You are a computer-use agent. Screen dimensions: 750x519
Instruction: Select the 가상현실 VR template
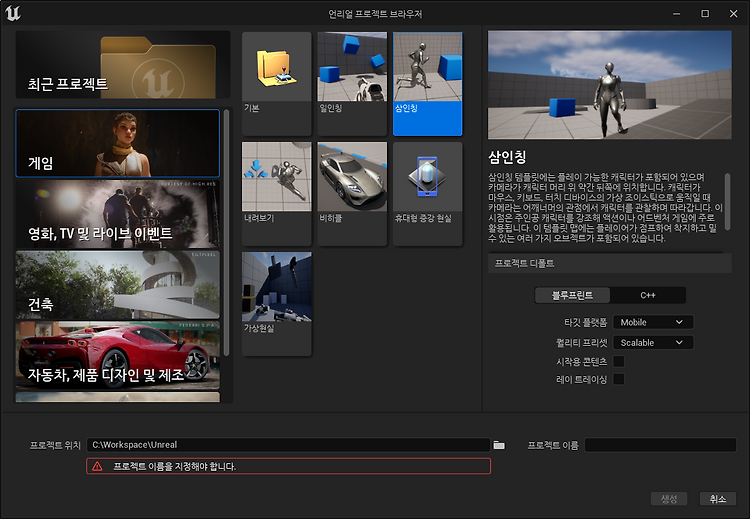pyautogui.click(x=276, y=304)
